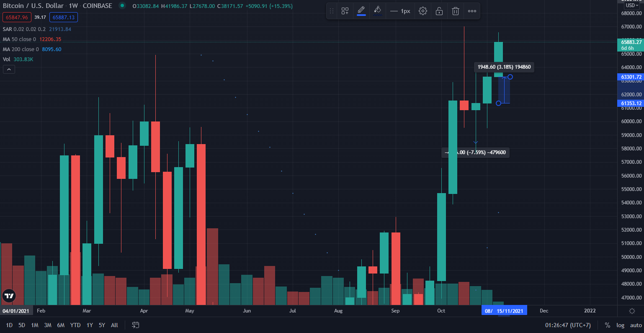This screenshot has width=644, height=333.
Task: Open the USD currency dropdown
Action: coord(630,5)
